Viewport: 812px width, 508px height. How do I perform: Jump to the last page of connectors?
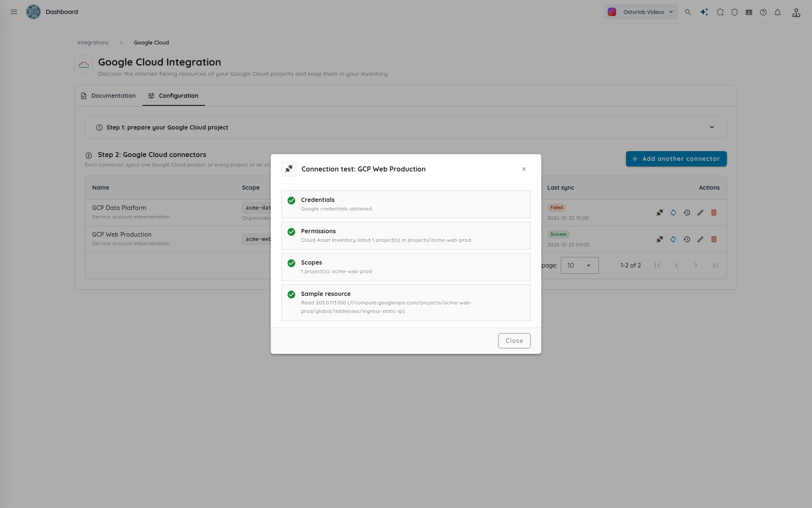[715, 265]
